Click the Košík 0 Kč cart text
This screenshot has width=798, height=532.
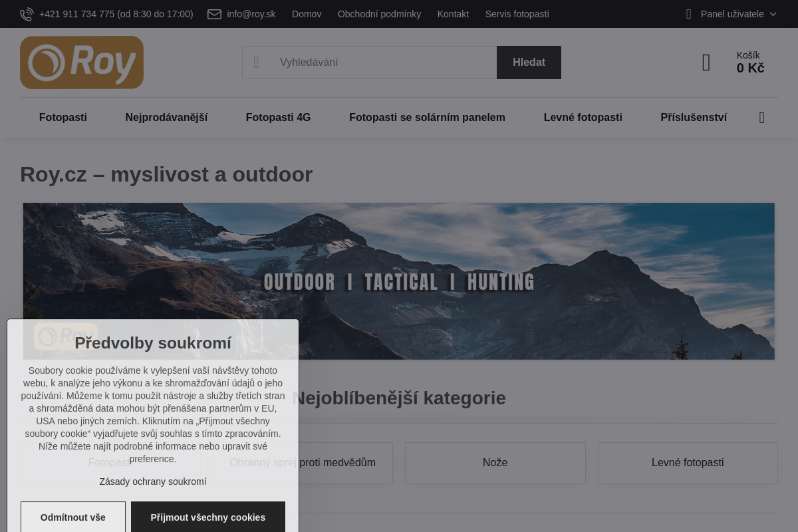[x=750, y=63]
